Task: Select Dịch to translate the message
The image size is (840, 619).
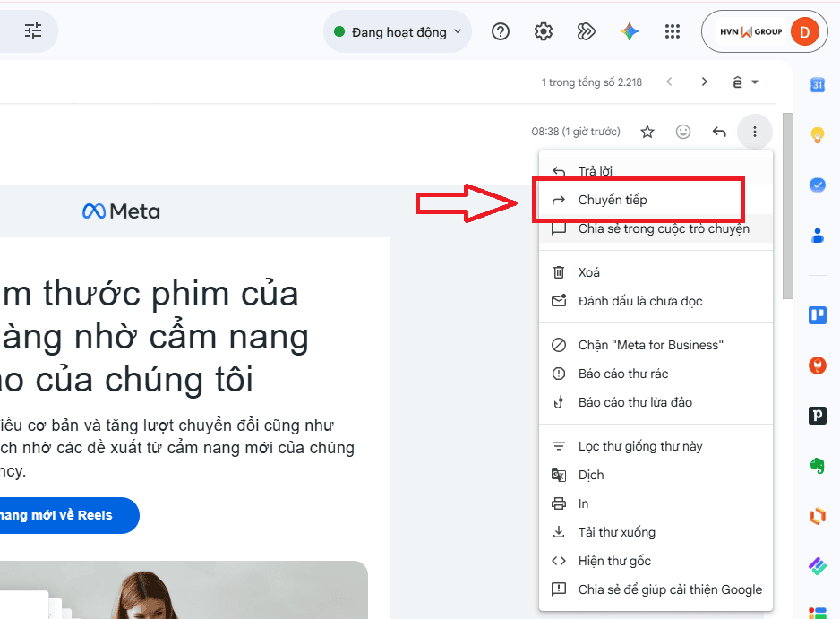Action: click(656, 475)
